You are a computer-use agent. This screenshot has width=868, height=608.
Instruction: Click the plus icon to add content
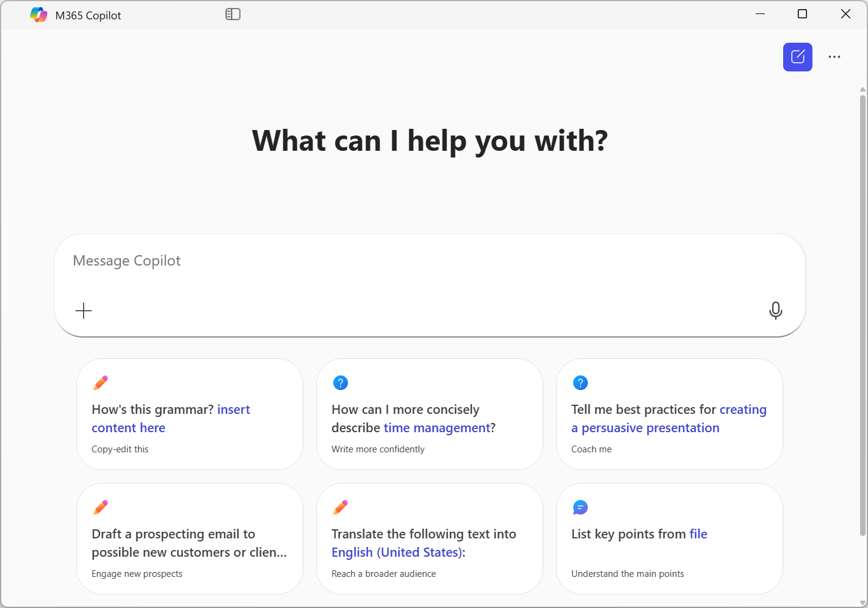tap(84, 311)
